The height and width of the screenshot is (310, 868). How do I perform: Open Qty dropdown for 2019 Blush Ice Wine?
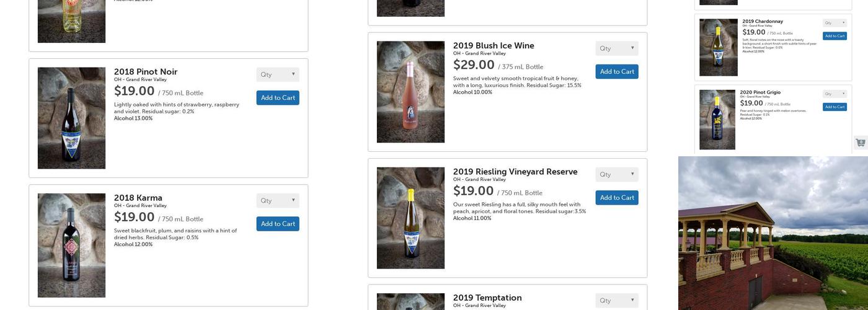pos(617,48)
